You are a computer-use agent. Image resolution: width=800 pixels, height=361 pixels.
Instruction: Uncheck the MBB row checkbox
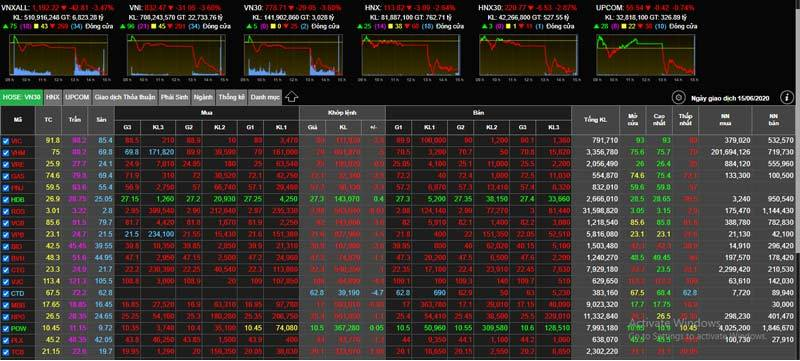pyautogui.click(x=6, y=306)
